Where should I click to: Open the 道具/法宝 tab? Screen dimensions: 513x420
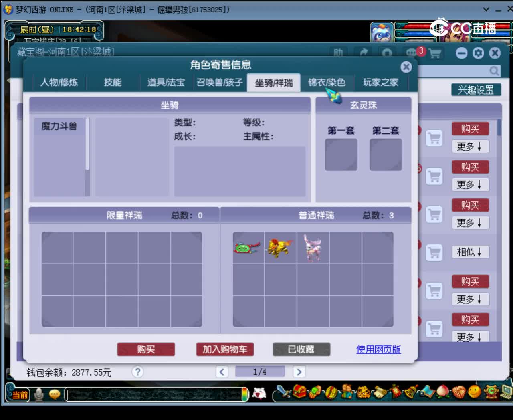pyautogui.click(x=166, y=83)
